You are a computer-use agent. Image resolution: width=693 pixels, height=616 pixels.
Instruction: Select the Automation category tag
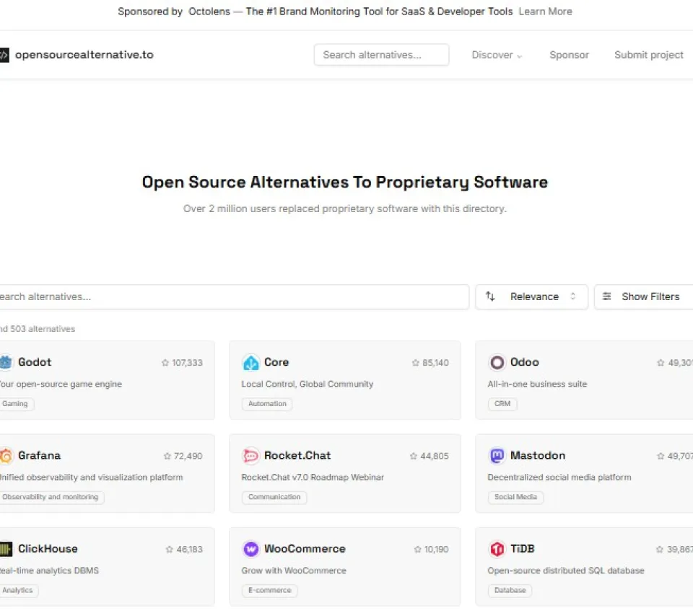267,404
